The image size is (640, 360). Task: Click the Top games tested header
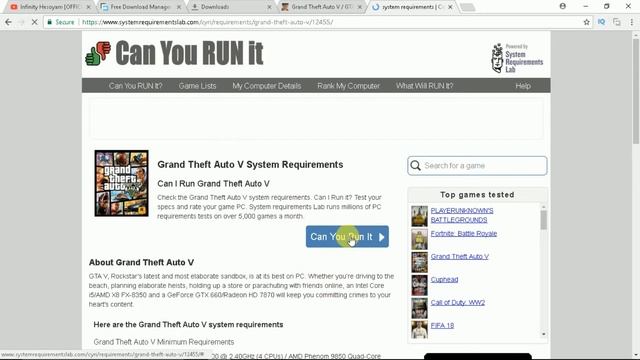pos(477,195)
